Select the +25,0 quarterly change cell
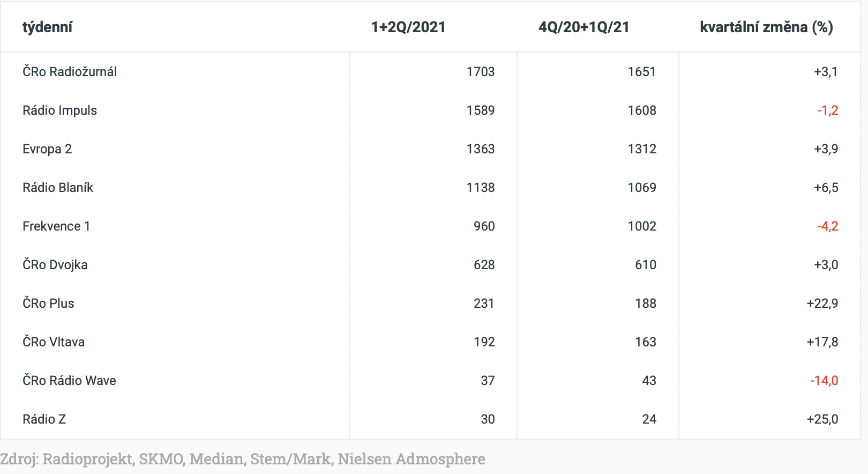 822,419
